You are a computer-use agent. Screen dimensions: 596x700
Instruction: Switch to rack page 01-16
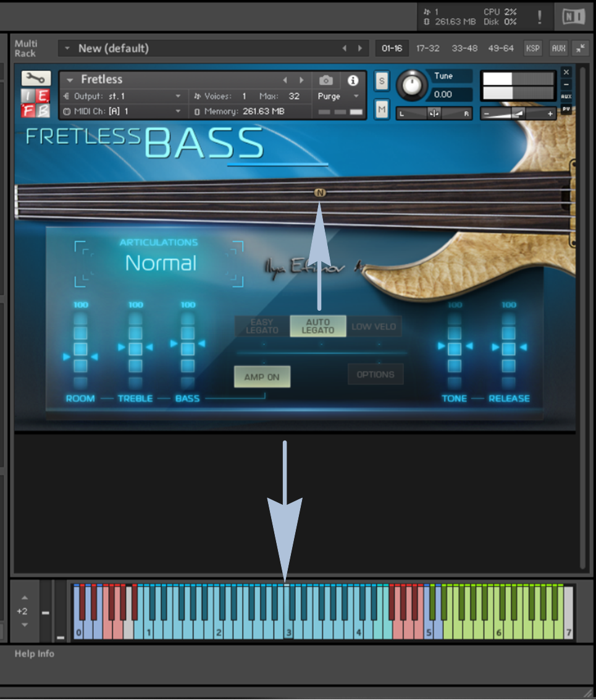point(392,48)
